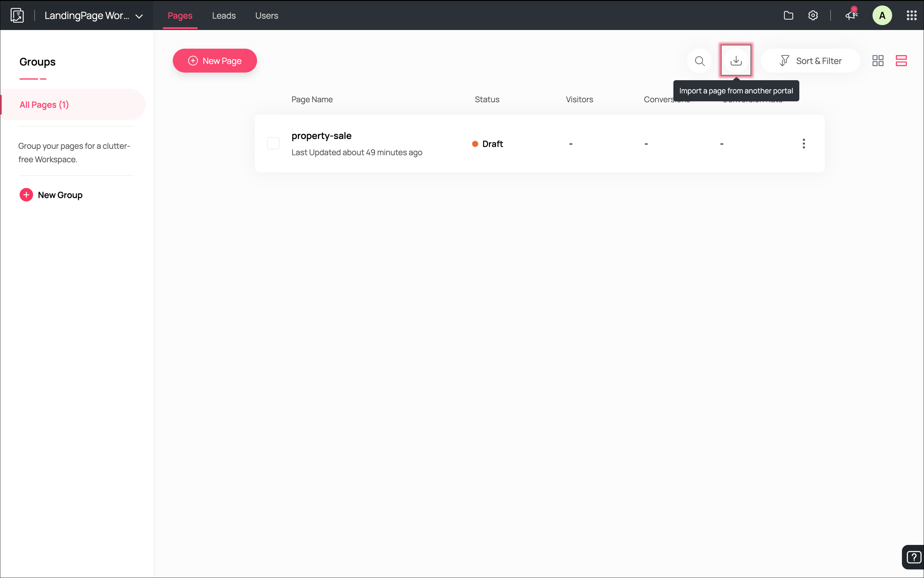
Task: Click the search magnifier icon
Action: pyautogui.click(x=699, y=61)
